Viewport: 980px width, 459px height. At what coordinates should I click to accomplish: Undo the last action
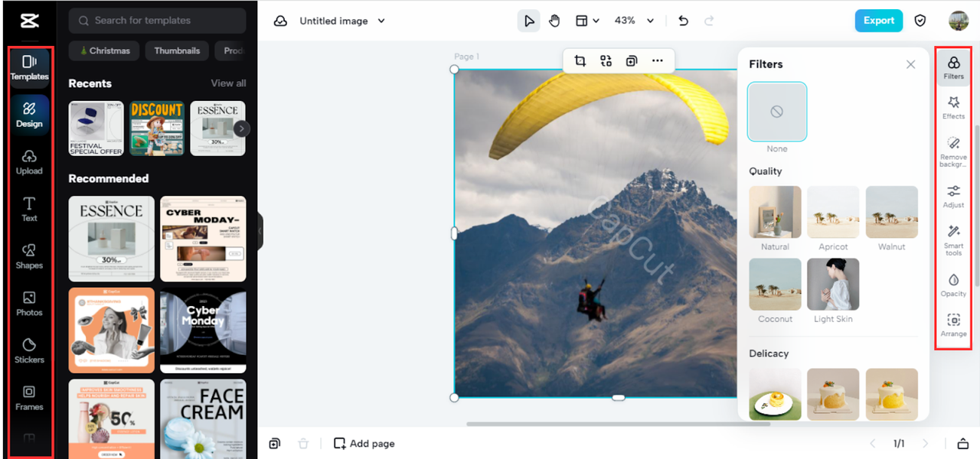tap(684, 21)
